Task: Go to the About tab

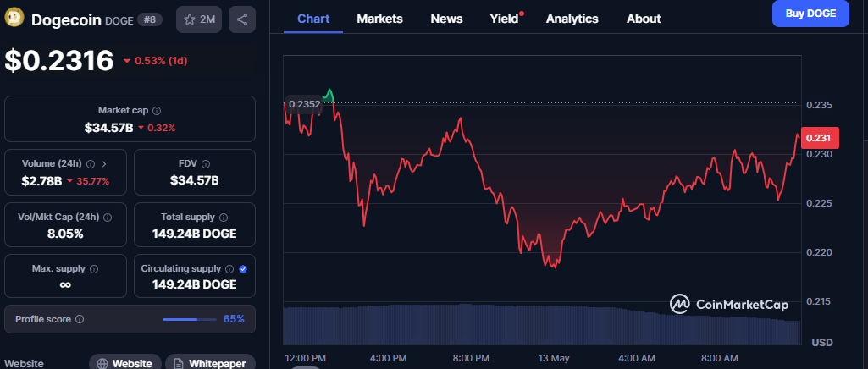Action: point(644,19)
